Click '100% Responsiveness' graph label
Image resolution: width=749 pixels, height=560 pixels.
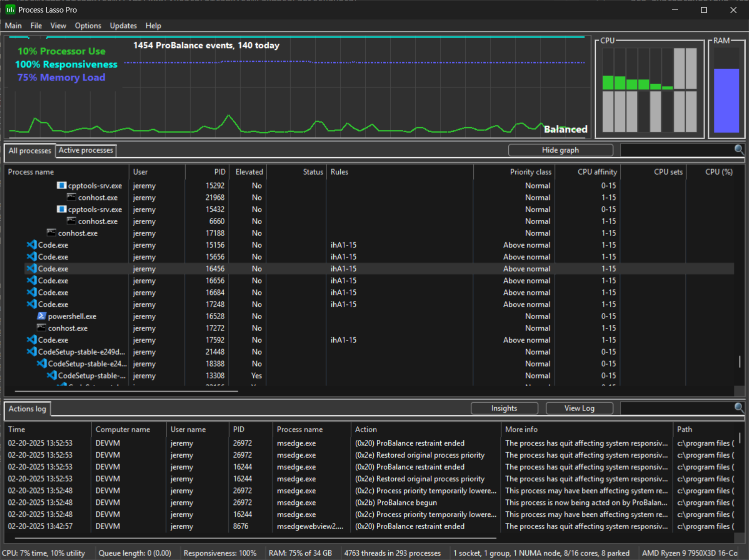point(66,64)
